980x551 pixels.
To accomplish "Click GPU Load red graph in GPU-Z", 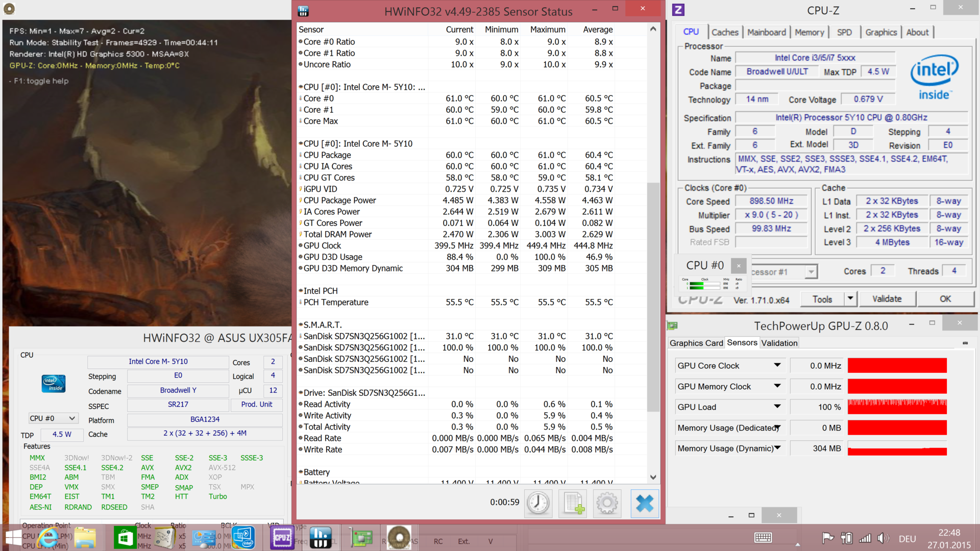I will coord(897,407).
